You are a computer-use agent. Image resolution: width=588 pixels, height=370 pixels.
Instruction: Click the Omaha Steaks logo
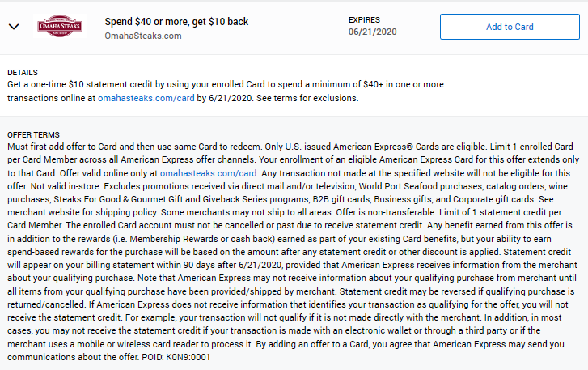[60, 26]
